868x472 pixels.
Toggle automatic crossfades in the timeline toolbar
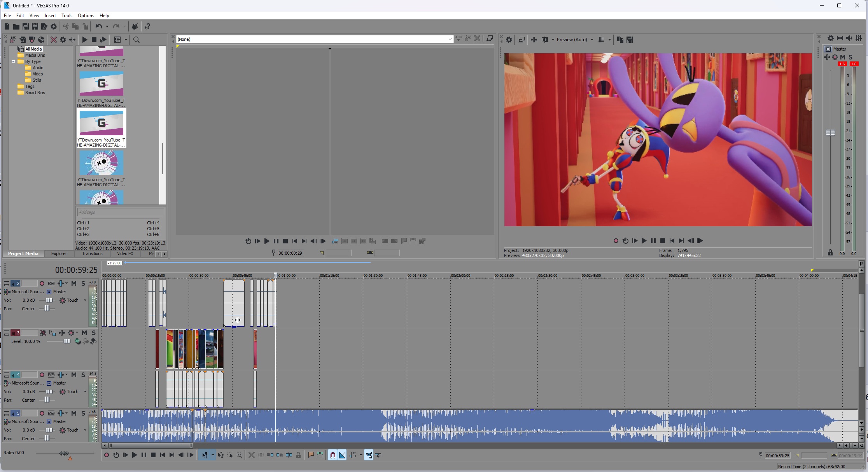coord(342,455)
